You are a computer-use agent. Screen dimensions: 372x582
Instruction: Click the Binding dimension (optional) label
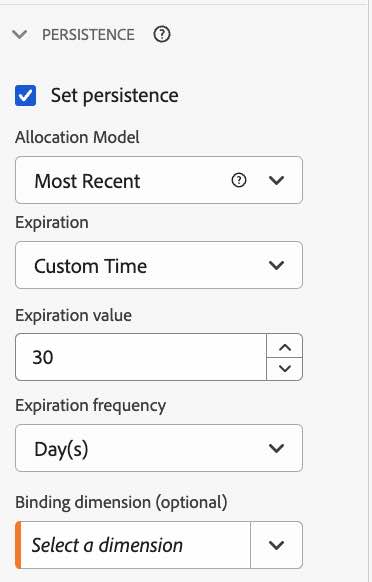point(121,503)
